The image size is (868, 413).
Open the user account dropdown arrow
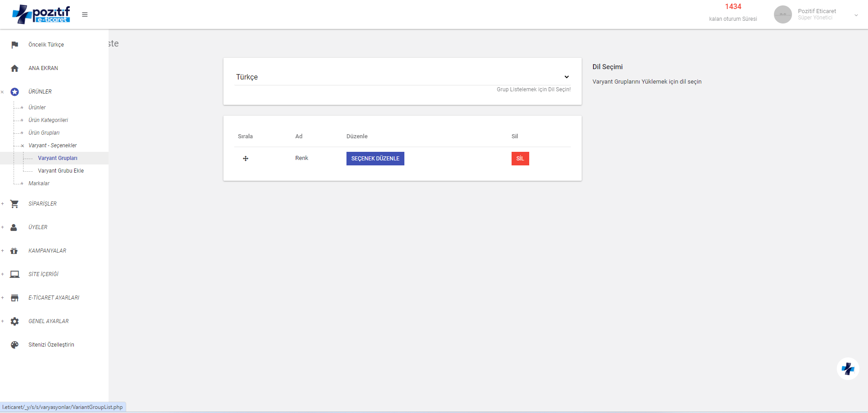point(856,15)
